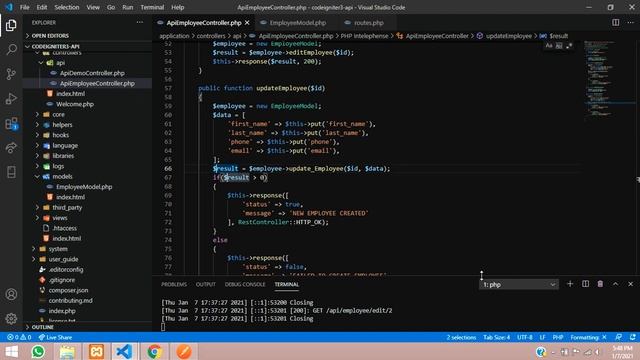Click the UTF-8 encoding status item
The width and height of the screenshot is (640, 360).
tap(524, 338)
